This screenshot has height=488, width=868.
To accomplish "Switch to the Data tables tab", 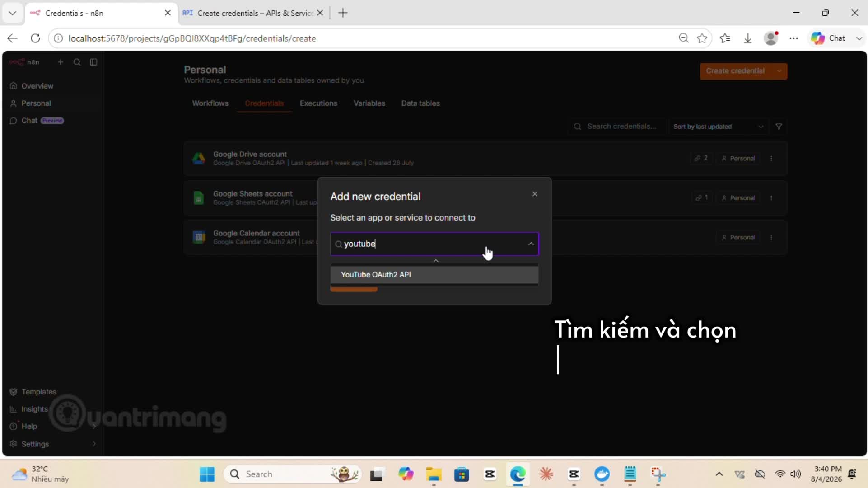I will click(420, 103).
